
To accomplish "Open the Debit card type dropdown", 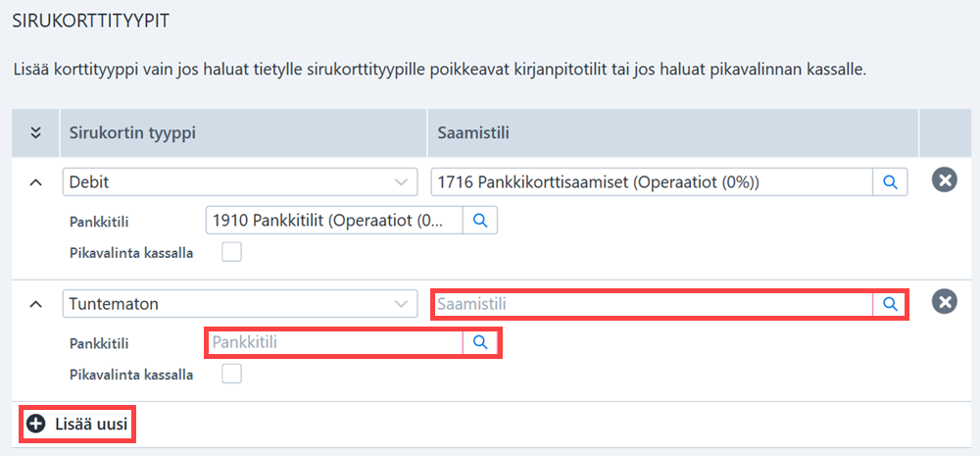I will coord(240,182).
